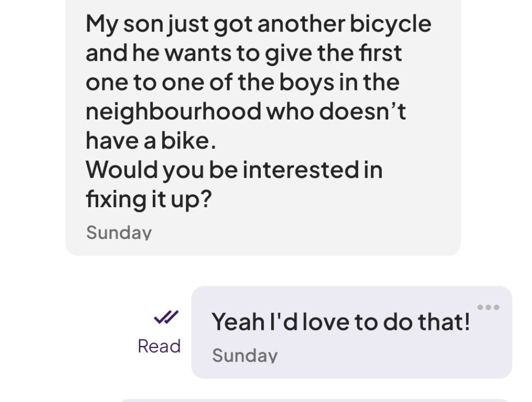Click the word "neighbourhood" in the message
The width and height of the screenshot is (532, 402).
(x=173, y=112)
